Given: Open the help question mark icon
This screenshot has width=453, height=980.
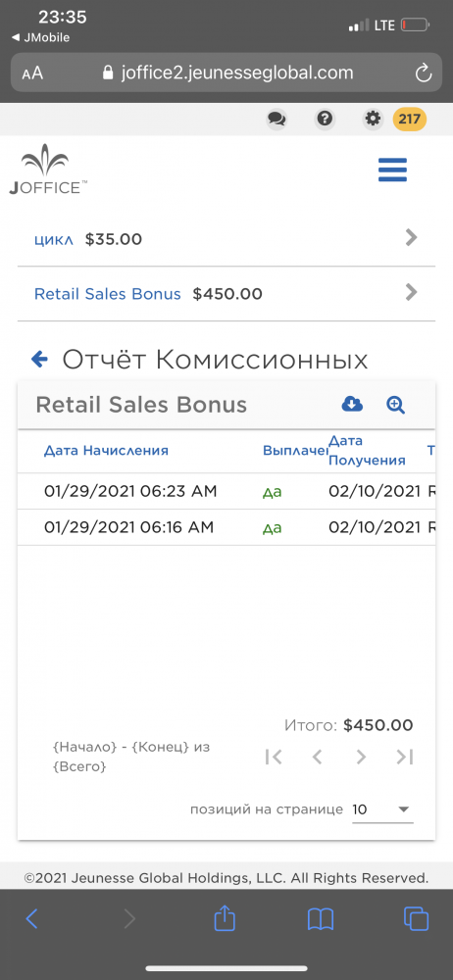Looking at the screenshot, I should pos(325,119).
